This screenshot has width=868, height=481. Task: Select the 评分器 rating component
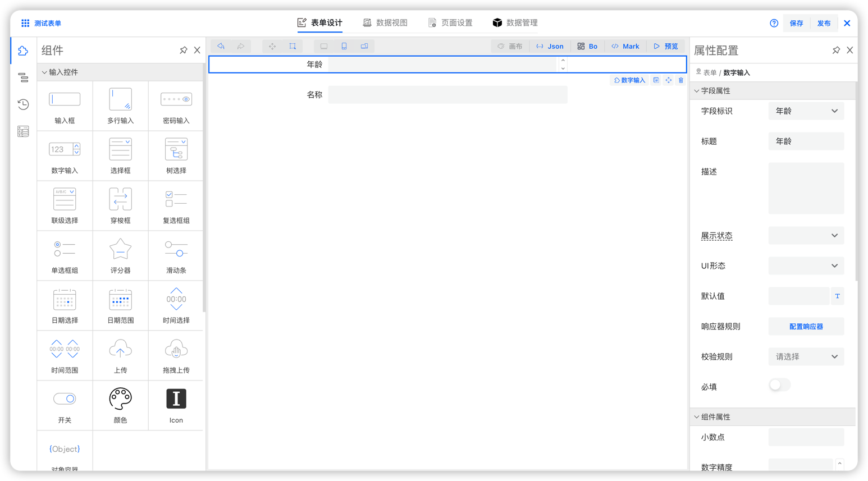[x=120, y=256]
